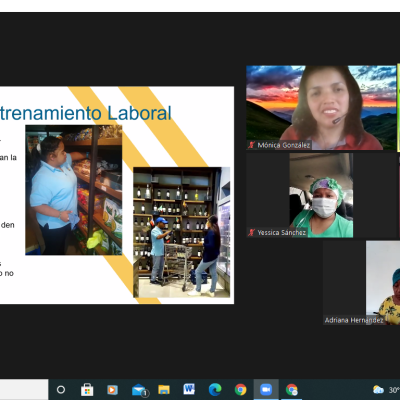The height and width of the screenshot is (400, 400).
Task: Launch the media player taskbar icon
Action: point(112,389)
